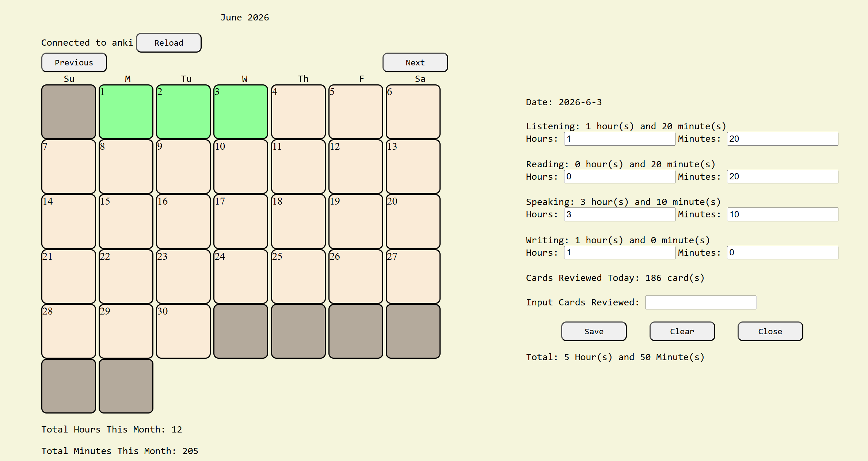
Task: Click the Input Cards Reviewed field
Action: point(701,302)
